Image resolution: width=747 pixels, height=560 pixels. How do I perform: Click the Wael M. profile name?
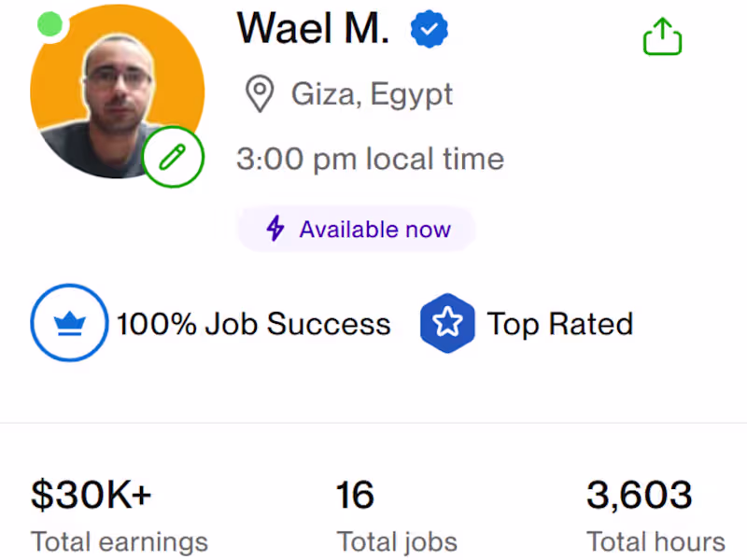(313, 30)
